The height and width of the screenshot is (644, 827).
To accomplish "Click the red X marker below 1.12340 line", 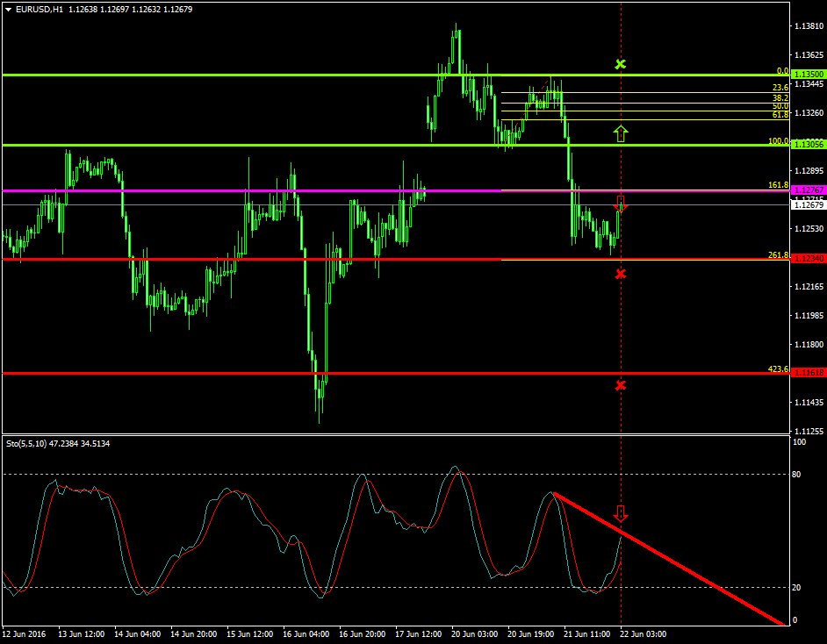I will point(621,274).
